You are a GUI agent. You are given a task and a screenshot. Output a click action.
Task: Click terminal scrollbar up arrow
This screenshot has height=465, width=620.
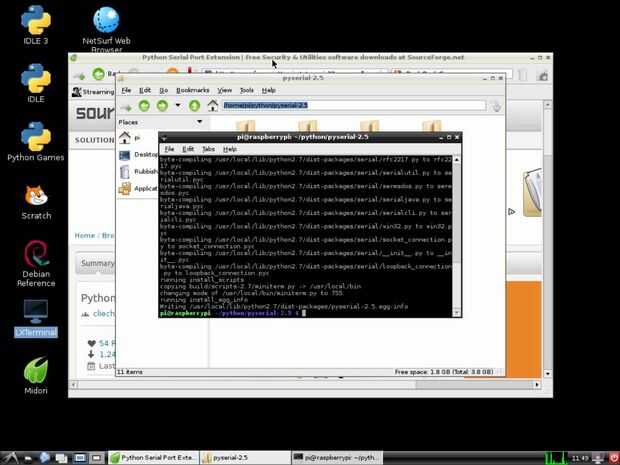pyautogui.click(x=457, y=159)
